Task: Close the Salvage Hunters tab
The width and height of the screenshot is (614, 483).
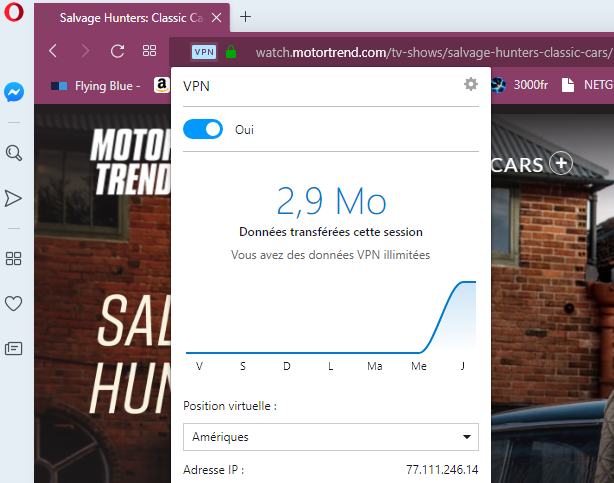Action: click(x=217, y=18)
